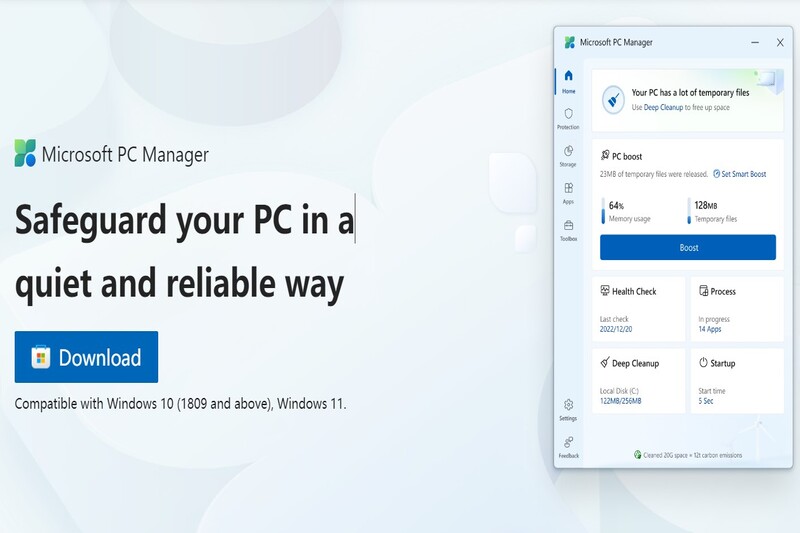Click the blue Boost button
Screen dimensions: 800x533
pyautogui.click(x=688, y=247)
